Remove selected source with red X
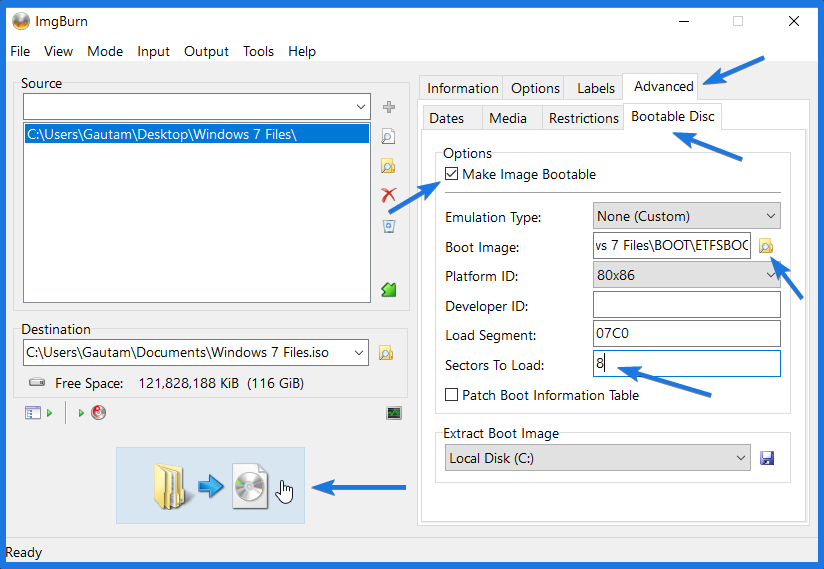Viewport: 824px width, 569px height. [x=389, y=195]
